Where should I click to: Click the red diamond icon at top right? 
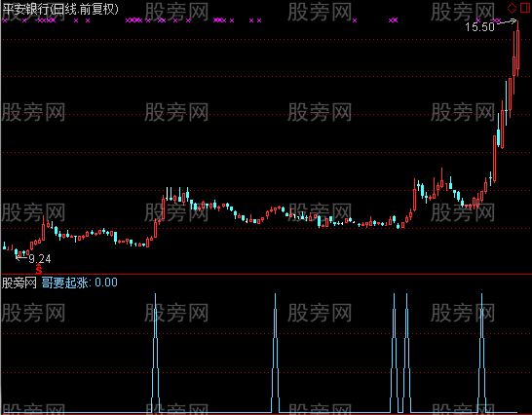click(512, 8)
